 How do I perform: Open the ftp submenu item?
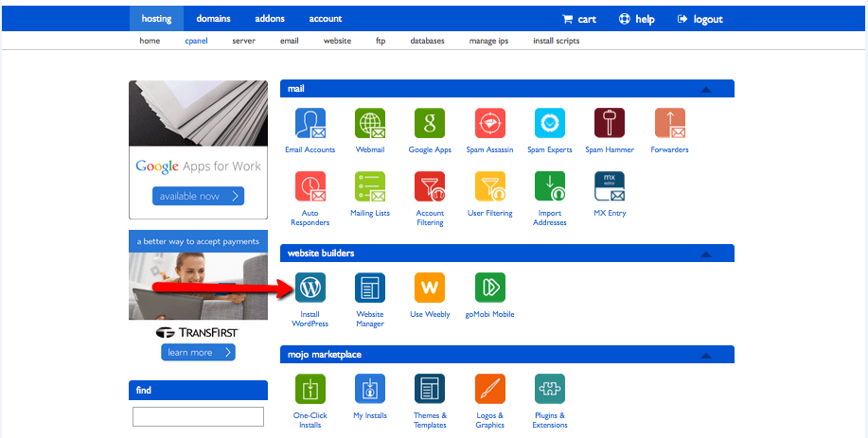pyautogui.click(x=381, y=41)
